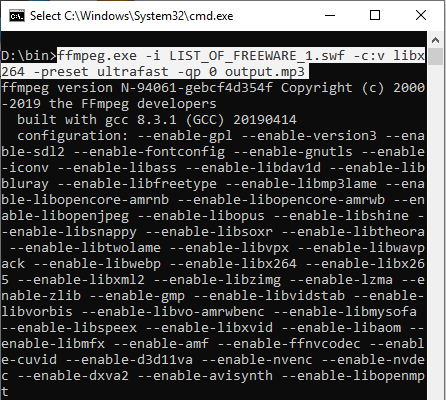Click the cmd.exe system menu icon
446x400 pixels.
pyautogui.click(x=17, y=16)
